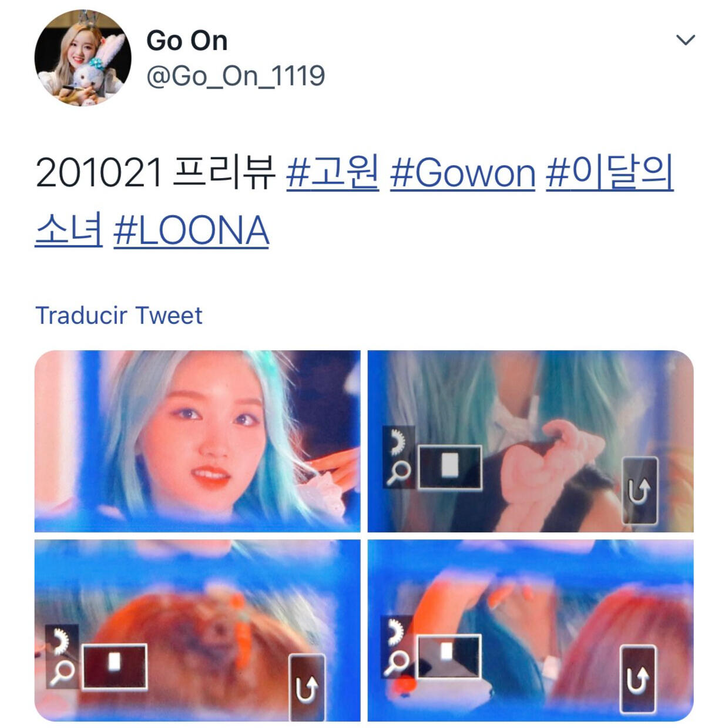Open Go On's profile avatar
This screenshot has width=728, height=728.
tap(82, 58)
